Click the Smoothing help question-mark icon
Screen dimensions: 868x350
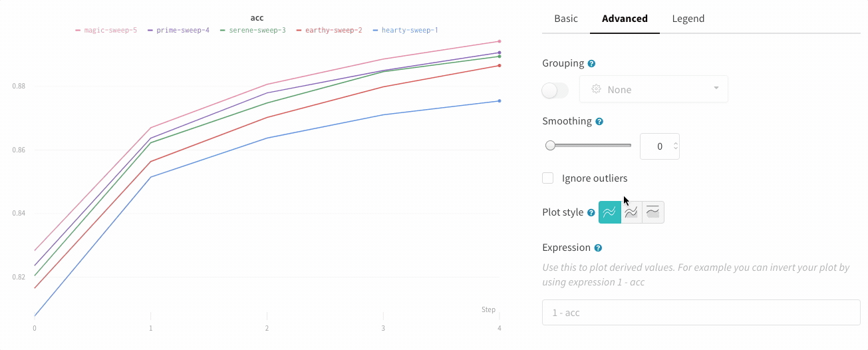coord(599,122)
